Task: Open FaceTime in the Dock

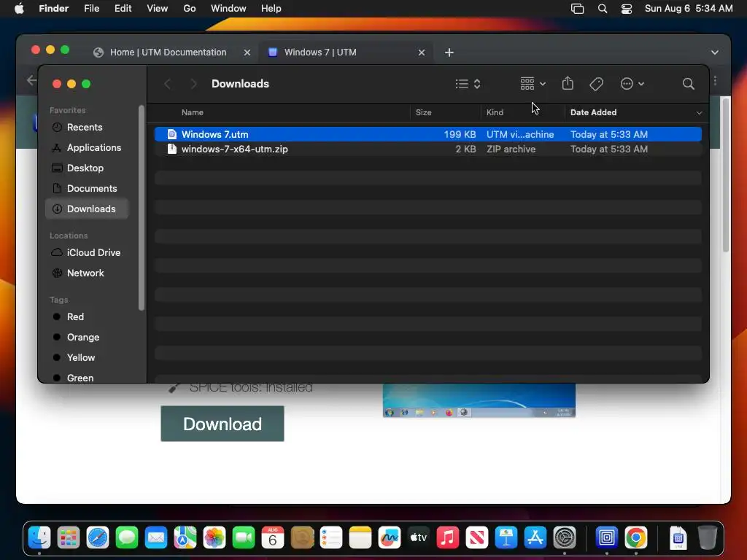Action: pos(244,538)
